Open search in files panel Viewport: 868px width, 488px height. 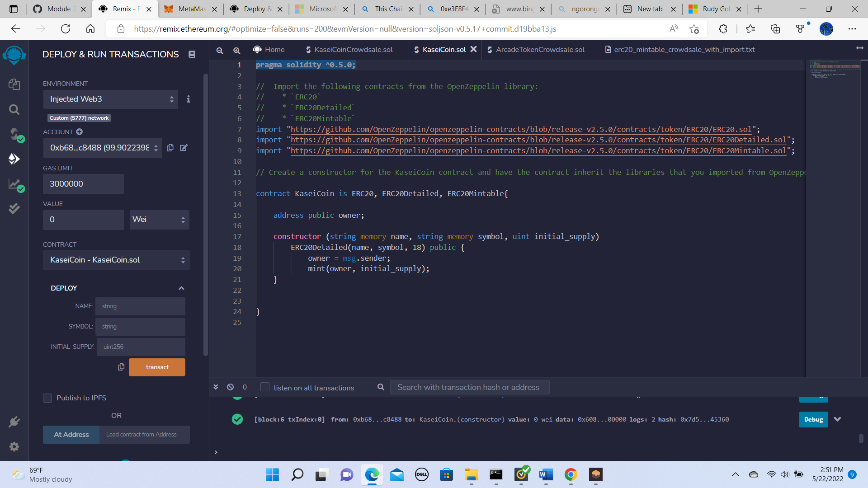click(14, 109)
